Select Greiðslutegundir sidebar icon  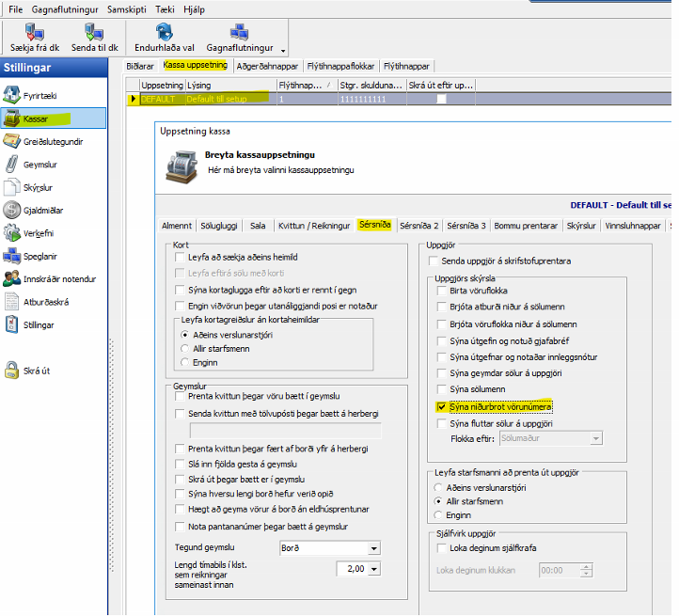[x=13, y=141]
